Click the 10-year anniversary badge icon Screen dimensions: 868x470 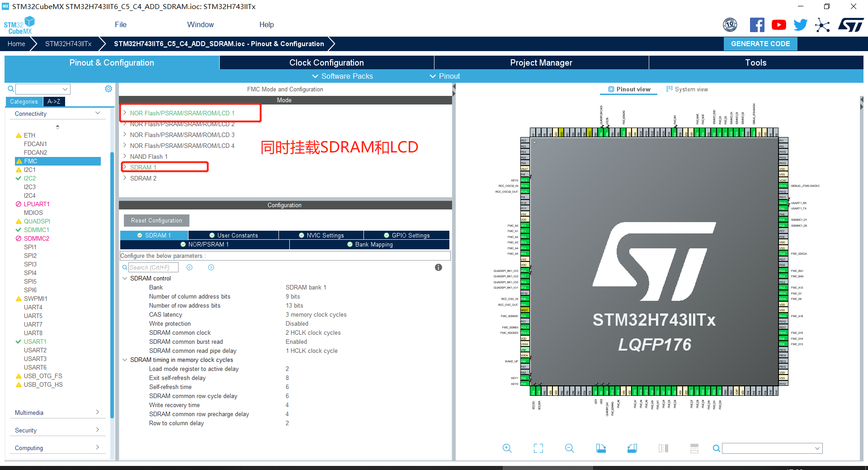tap(730, 25)
